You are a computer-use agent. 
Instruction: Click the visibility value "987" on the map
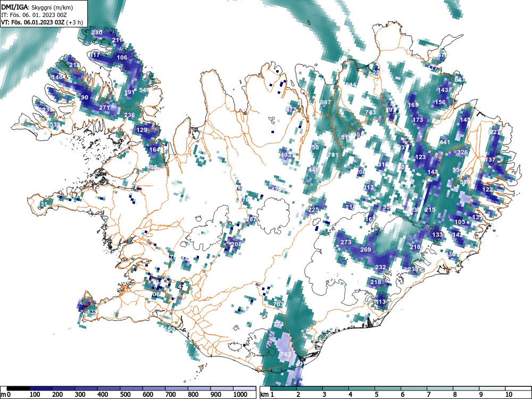[326, 102]
